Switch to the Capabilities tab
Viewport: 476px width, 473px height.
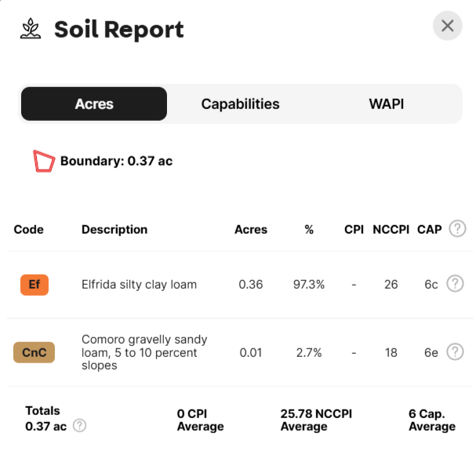tap(240, 104)
